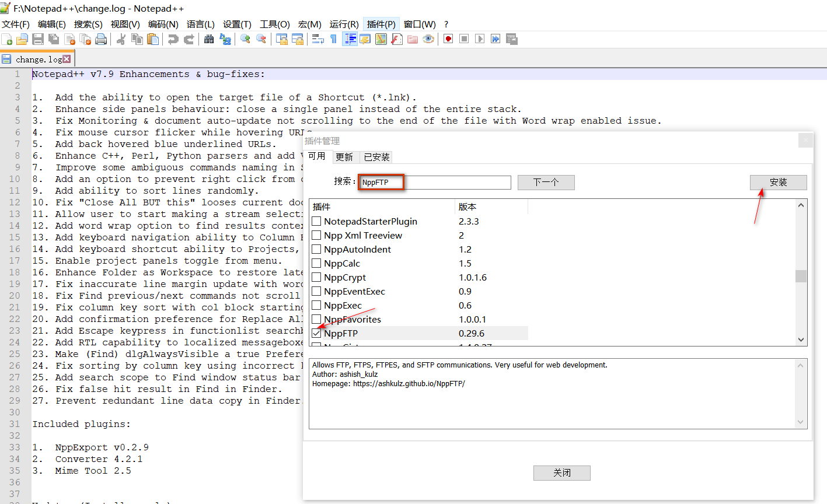Click the 版本 column header
Screen dimensions: 827x504
(491, 206)
